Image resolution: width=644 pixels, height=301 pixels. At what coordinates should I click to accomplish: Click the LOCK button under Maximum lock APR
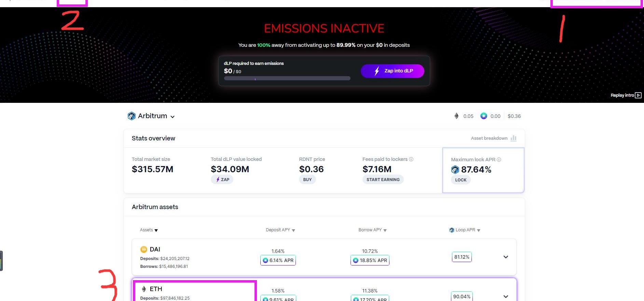(x=461, y=180)
